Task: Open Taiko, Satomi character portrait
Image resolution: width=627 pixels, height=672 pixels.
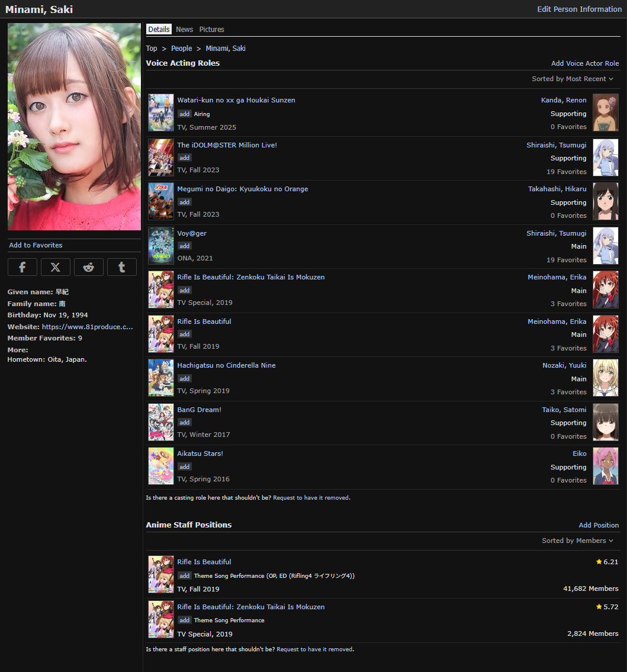Action: tap(605, 422)
